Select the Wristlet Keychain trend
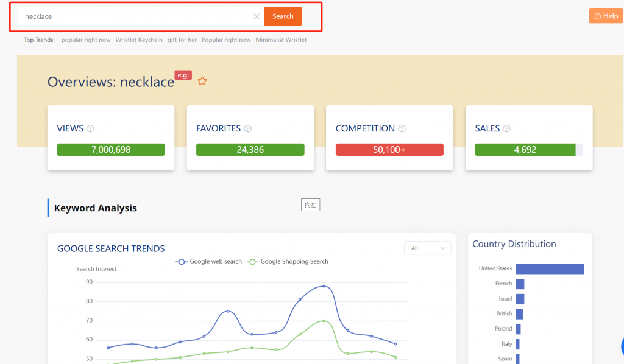 click(139, 40)
